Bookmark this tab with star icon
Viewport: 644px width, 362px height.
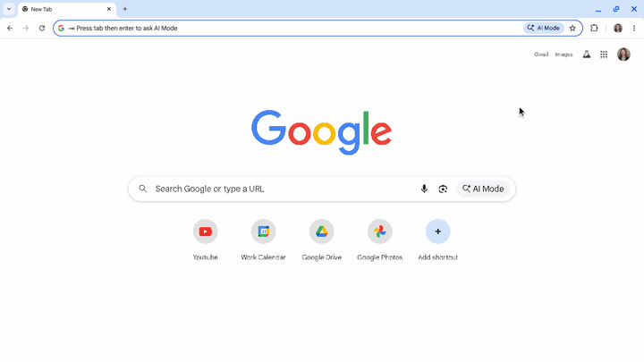click(x=572, y=28)
